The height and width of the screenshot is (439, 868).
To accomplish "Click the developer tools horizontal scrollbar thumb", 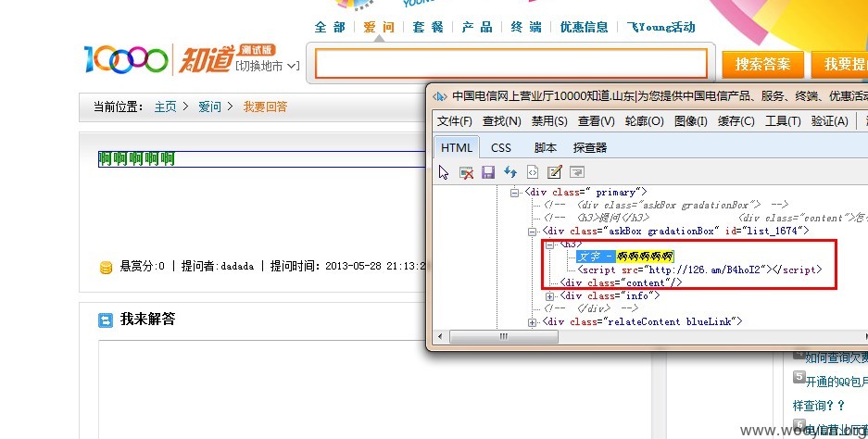I will coord(504,336).
